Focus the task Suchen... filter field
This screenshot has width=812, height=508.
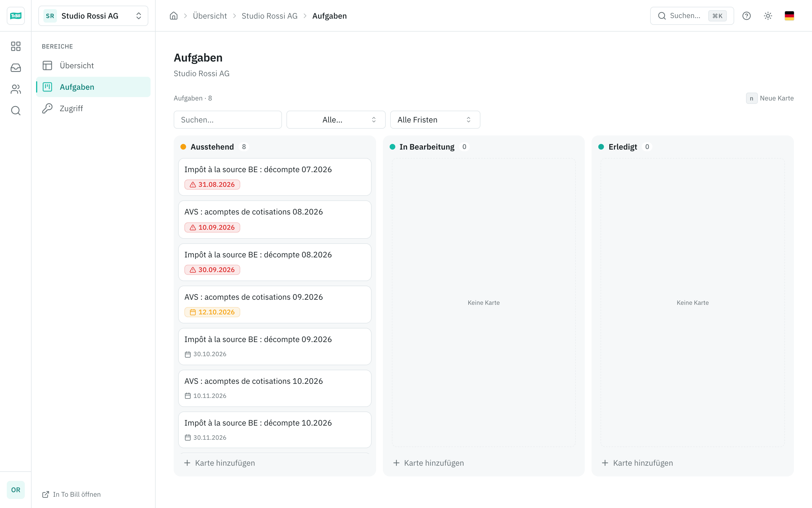228,120
